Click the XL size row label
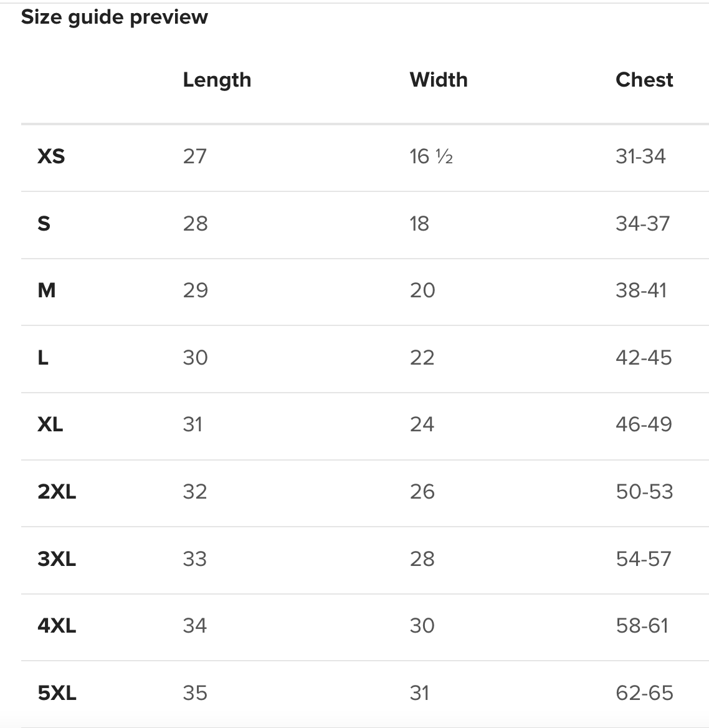Viewport: 709px width, 728px height. pyautogui.click(x=50, y=424)
